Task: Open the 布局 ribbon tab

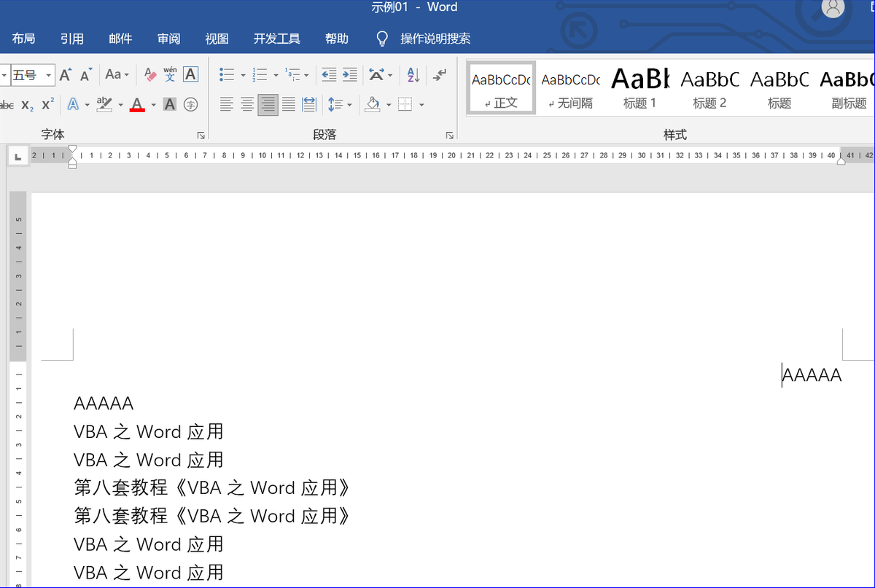Action: 23,39
